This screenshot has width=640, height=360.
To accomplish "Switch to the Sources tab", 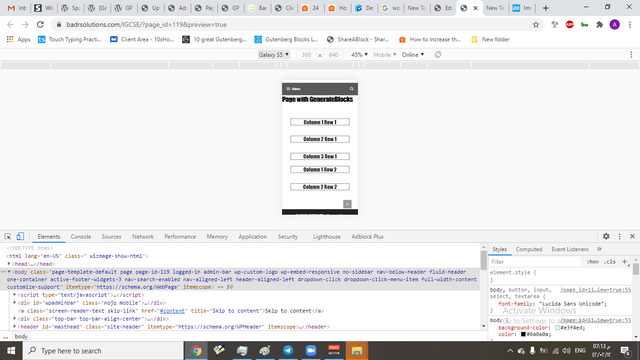I will coord(111,236).
